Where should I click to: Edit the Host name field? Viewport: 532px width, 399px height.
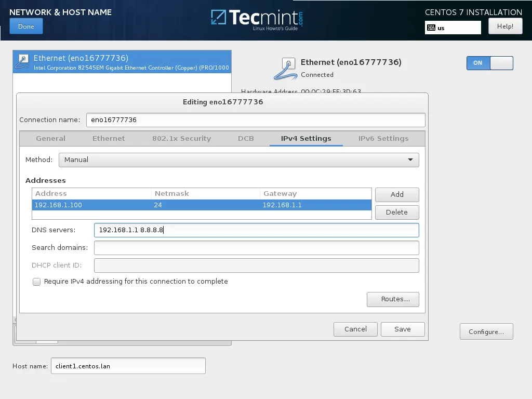tap(128, 365)
